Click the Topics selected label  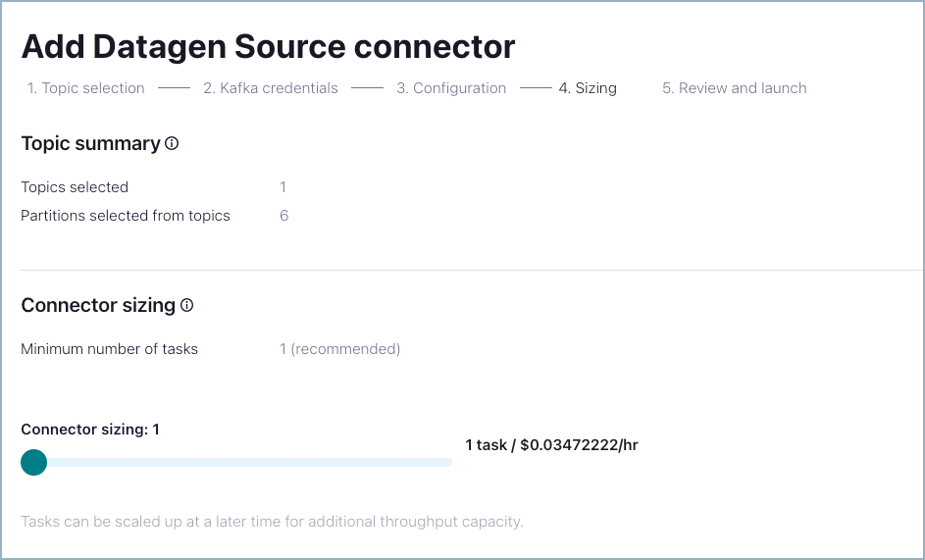[x=75, y=186]
